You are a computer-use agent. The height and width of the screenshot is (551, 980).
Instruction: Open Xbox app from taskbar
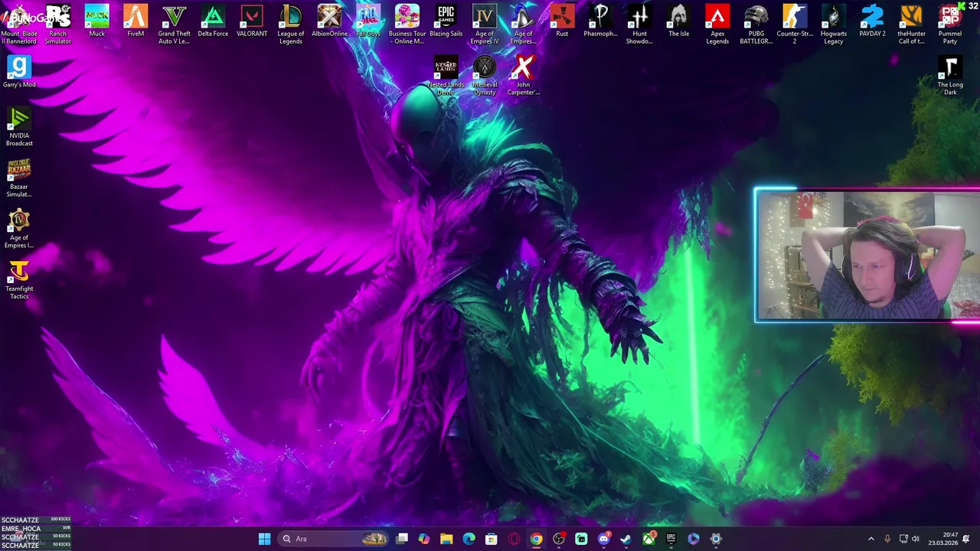[x=648, y=539]
